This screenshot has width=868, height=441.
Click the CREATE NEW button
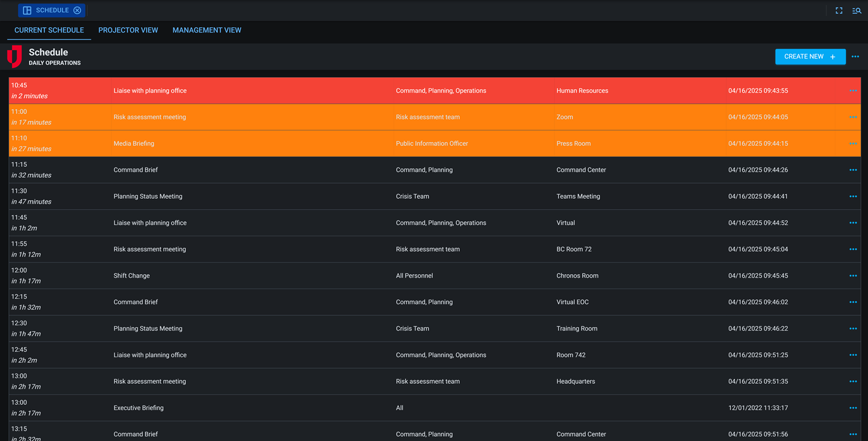pos(810,56)
